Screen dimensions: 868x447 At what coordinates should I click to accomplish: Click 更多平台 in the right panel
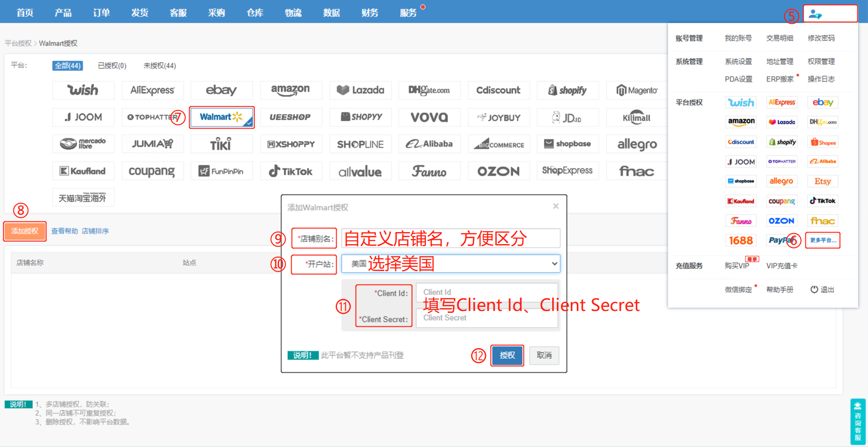[823, 240]
